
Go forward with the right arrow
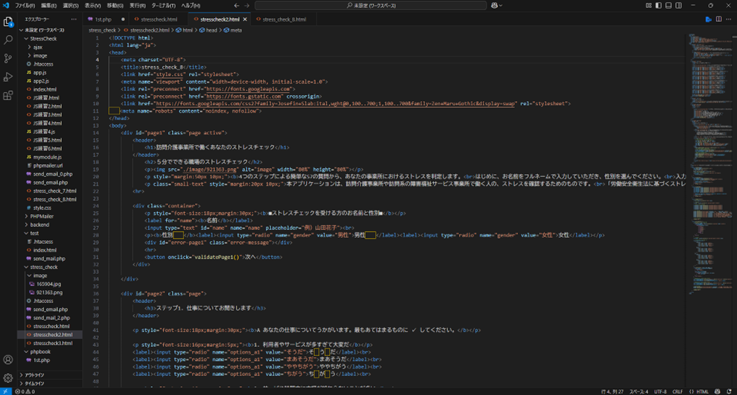click(247, 6)
